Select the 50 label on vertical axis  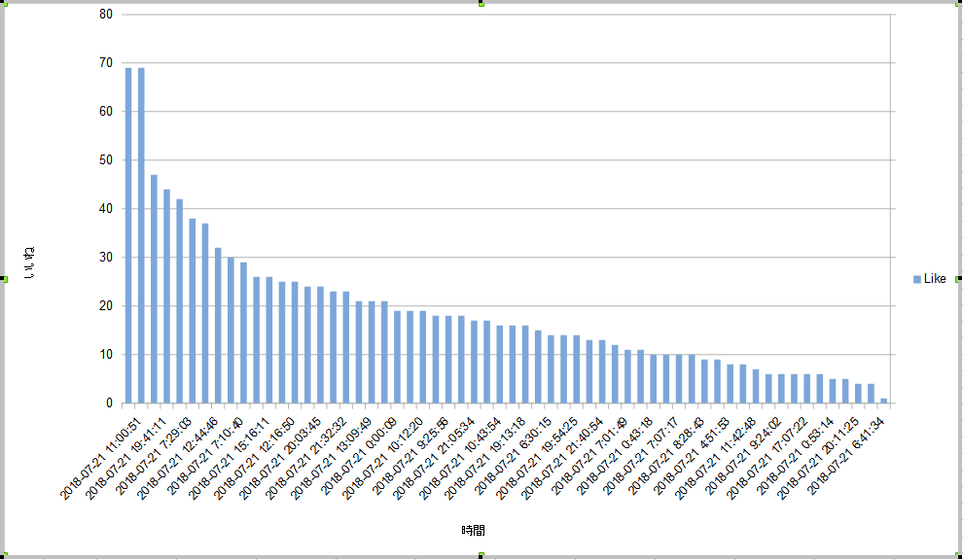(x=106, y=160)
